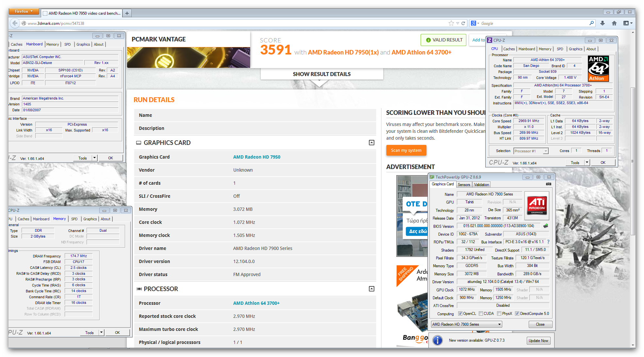Reload the page with the refresh icon
644x357 pixels.
coord(463,23)
